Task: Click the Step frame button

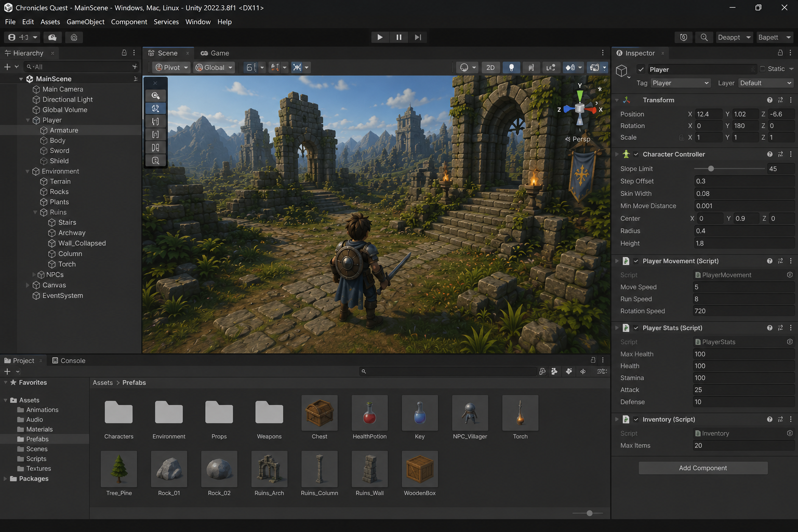Action: [418, 37]
